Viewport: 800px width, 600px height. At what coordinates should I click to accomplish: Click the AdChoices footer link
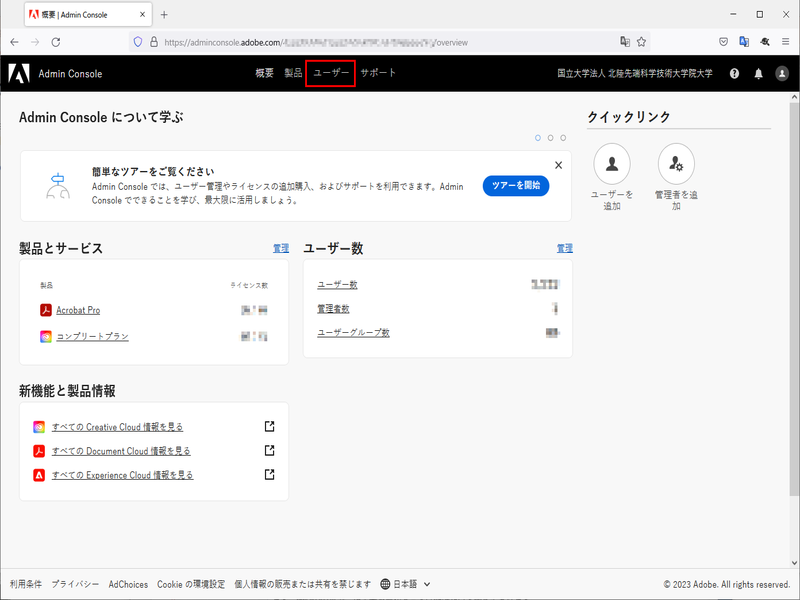pos(128,584)
